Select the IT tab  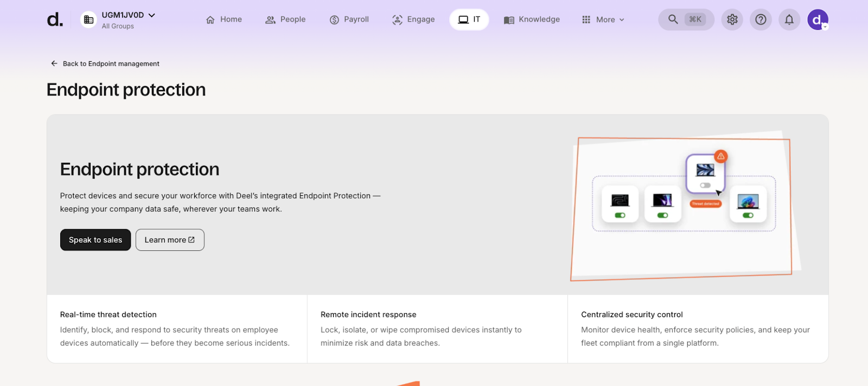point(469,20)
